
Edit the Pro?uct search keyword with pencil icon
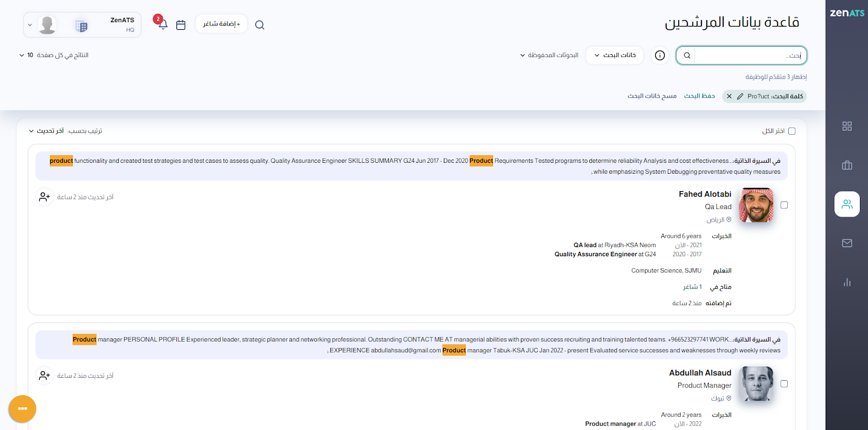(x=740, y=97)
